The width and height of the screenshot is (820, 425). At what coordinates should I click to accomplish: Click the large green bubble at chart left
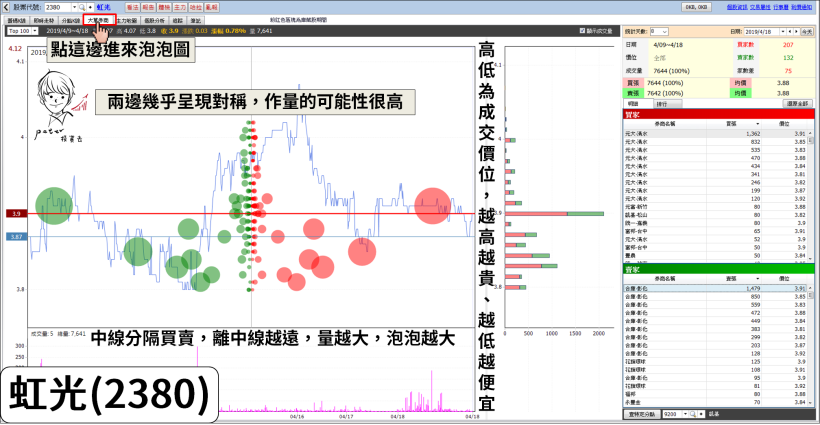[x=54, y=206]
